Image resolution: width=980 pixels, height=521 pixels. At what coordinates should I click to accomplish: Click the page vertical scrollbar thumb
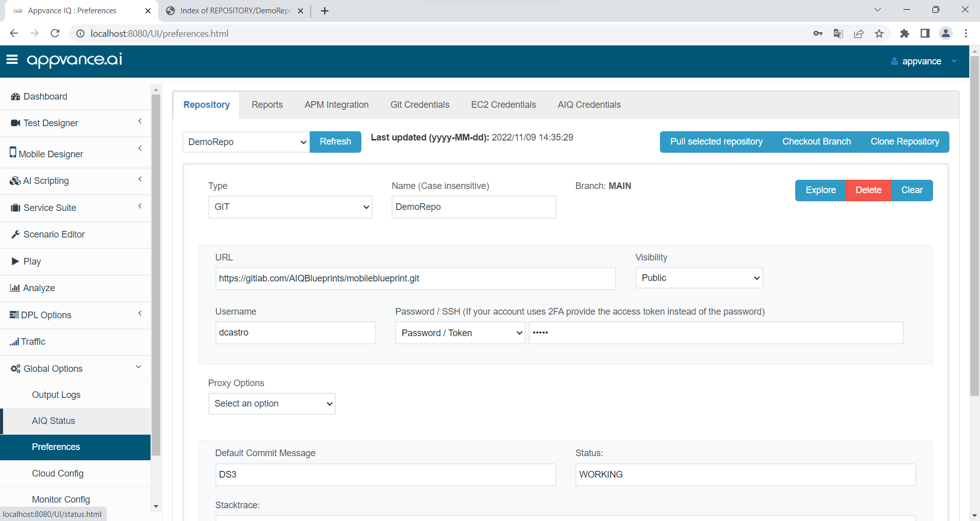pos(974,225)
